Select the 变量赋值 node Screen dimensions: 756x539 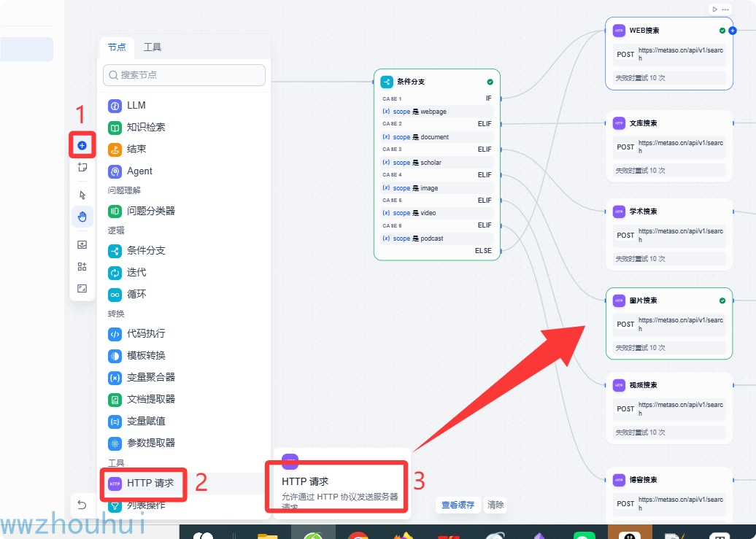click(184, 422)
